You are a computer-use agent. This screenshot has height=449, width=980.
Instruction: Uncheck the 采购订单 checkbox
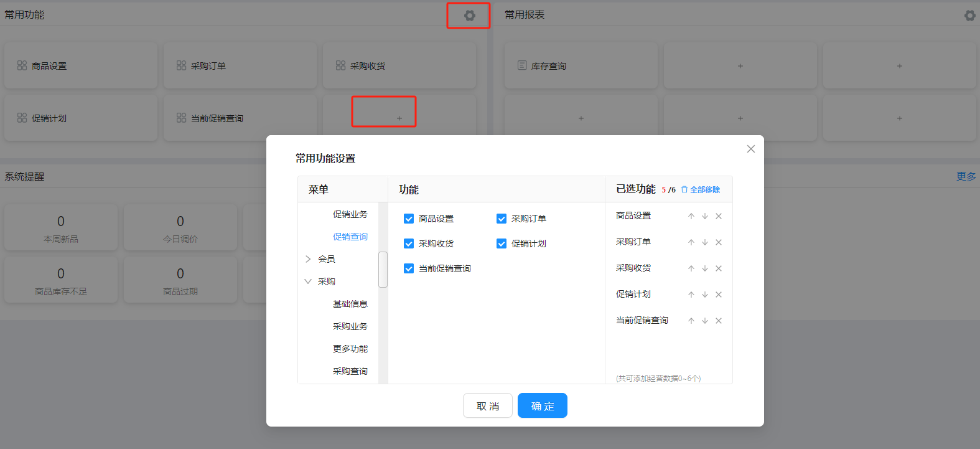(502, 219)
